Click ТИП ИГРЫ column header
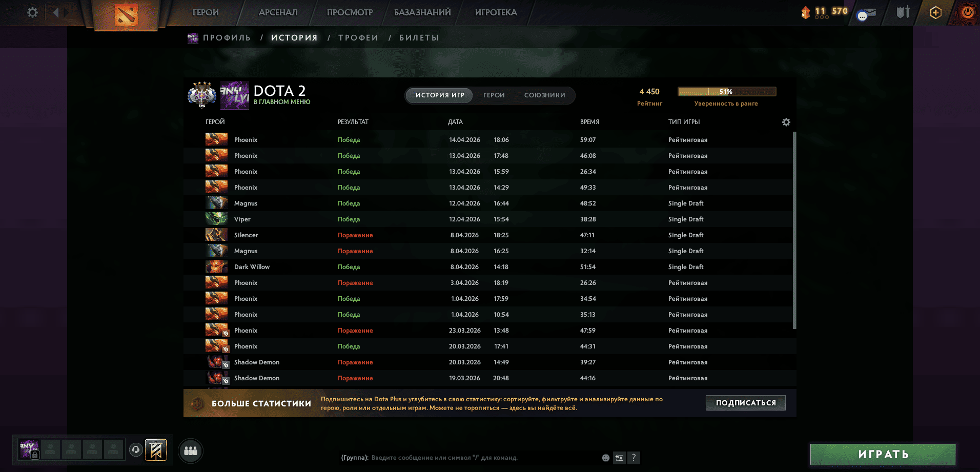Viewport: 980px width, 472px height. (x=684, y=122)
